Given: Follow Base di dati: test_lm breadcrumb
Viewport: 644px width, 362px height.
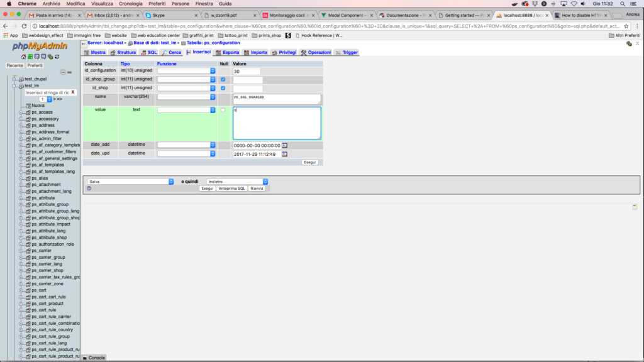Looking at the screenshot, I should 155,43.
